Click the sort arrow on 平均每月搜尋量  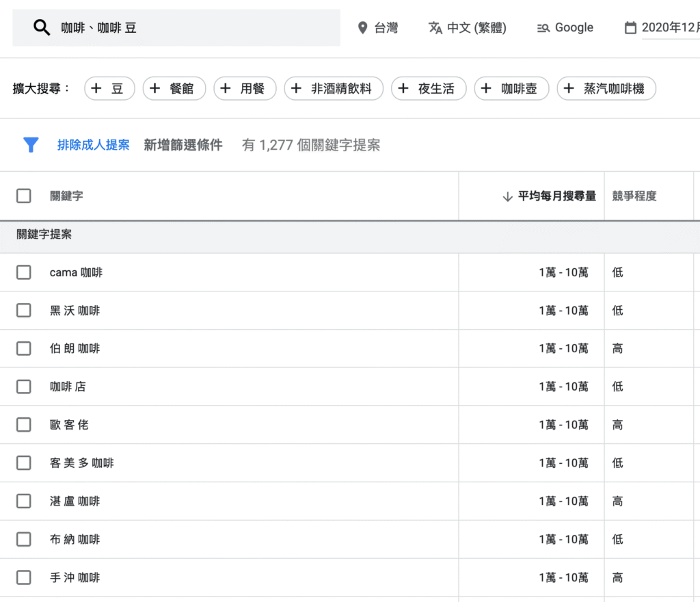(x=507, y=196)
